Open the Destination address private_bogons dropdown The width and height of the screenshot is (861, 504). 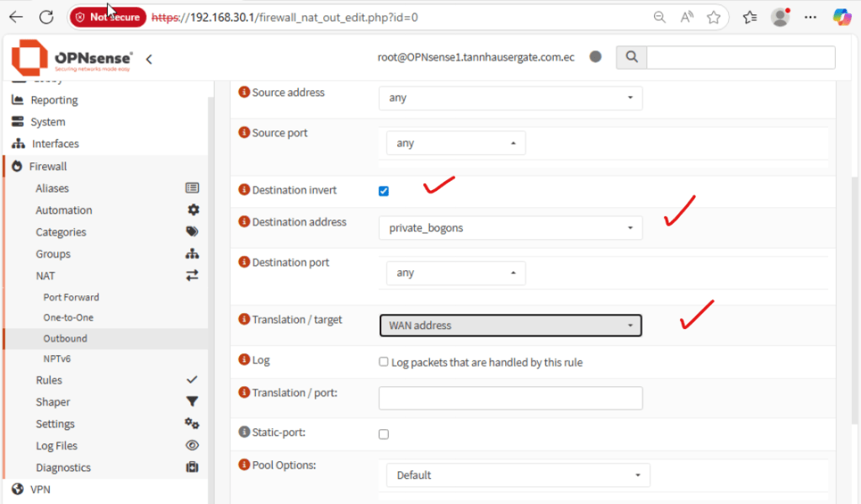[x=510, y=228]
